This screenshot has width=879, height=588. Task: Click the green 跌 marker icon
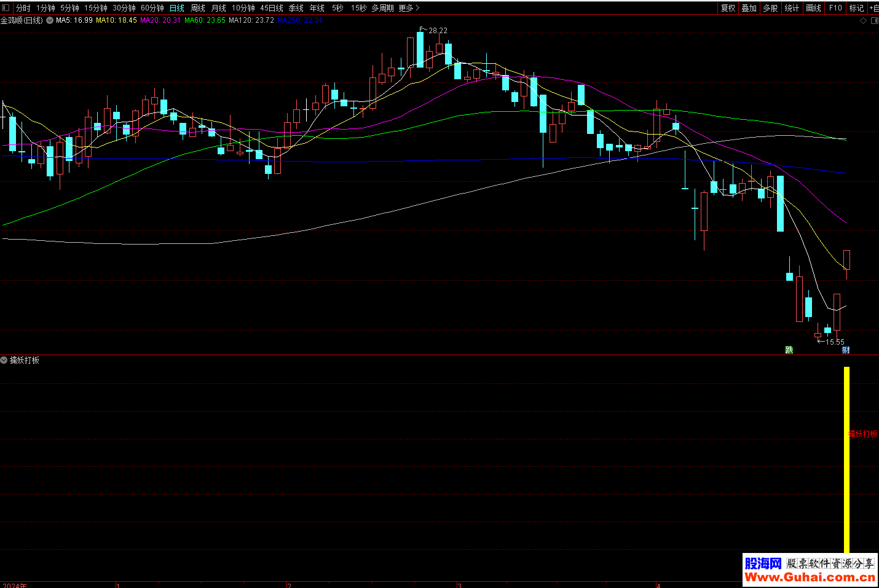click(x=789, y=350)
